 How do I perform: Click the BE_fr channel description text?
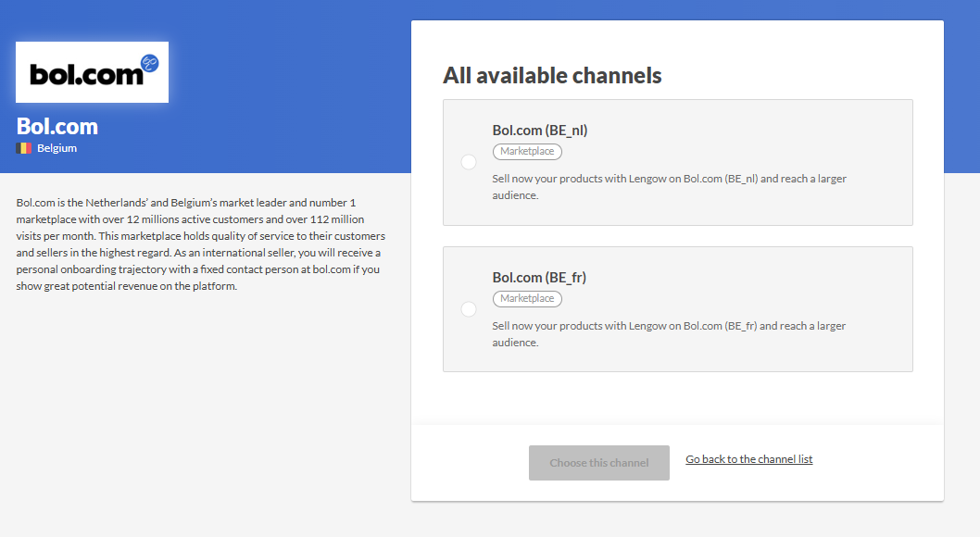click(668, 334)
